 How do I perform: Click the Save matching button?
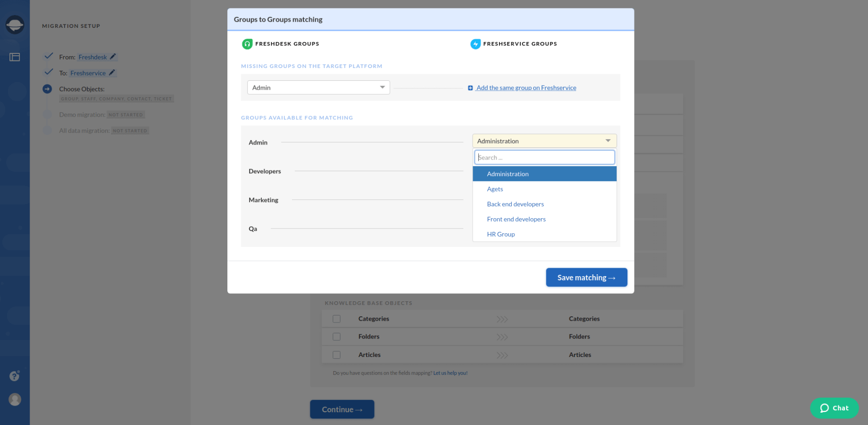pyautogui.click(x=586, y=277)
